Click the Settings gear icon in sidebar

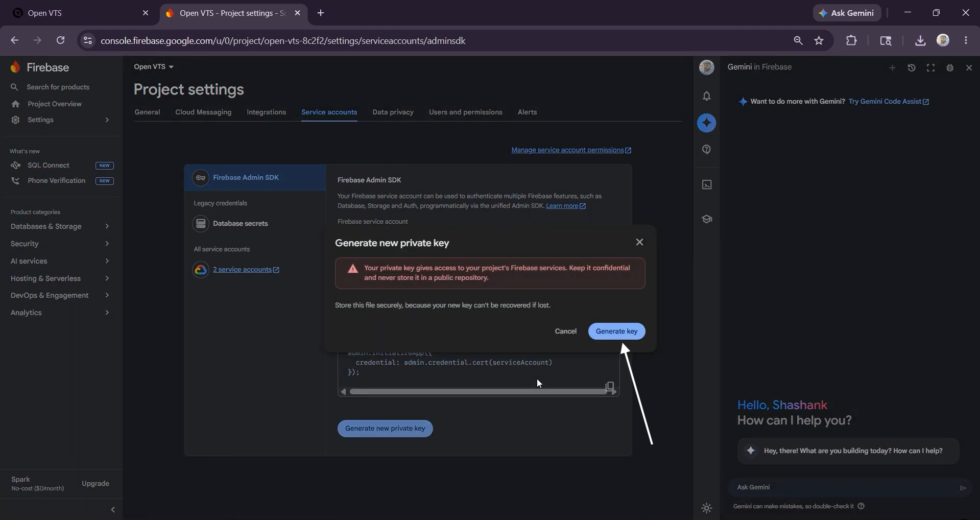[x=15, y=120]
